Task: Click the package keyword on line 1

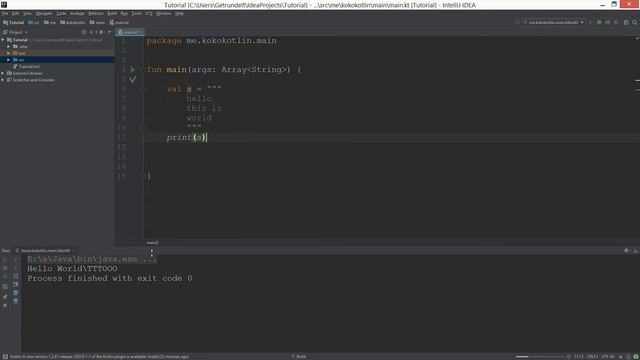Action: click(x=164, y=41)
